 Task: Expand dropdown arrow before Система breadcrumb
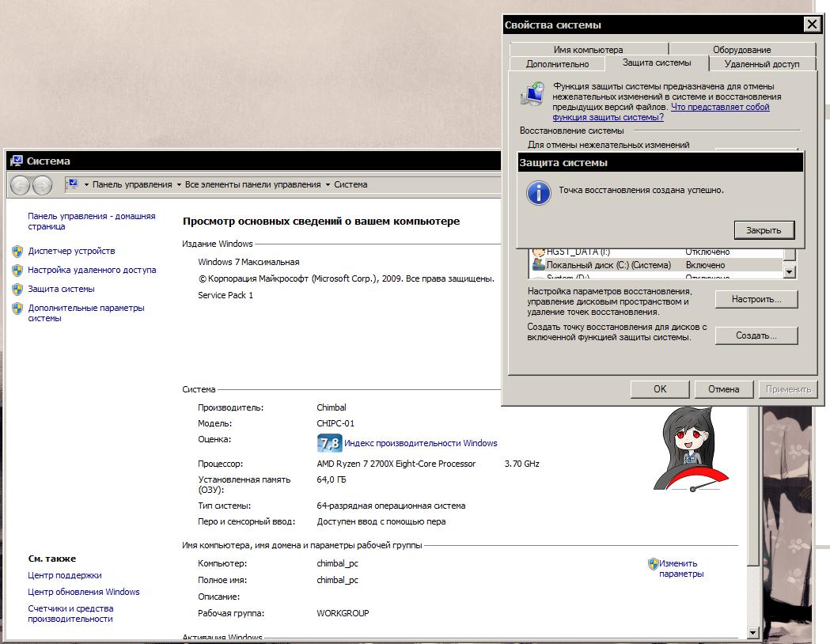328,184
